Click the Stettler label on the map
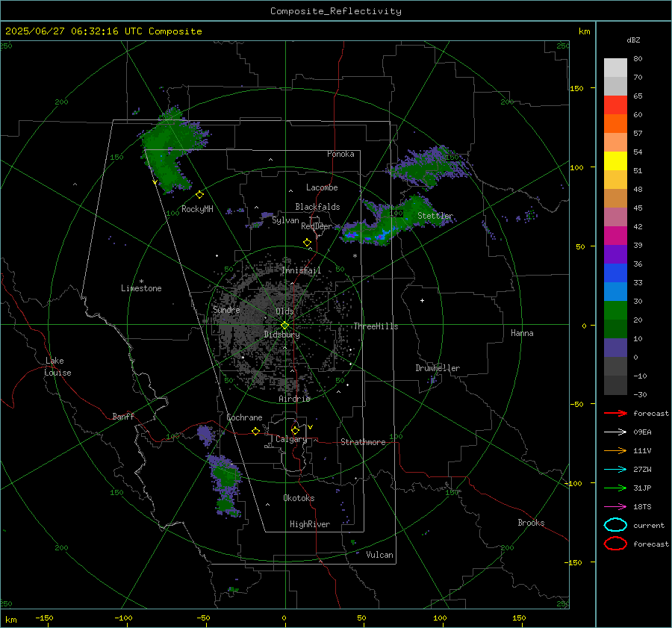 click(435, 216)
